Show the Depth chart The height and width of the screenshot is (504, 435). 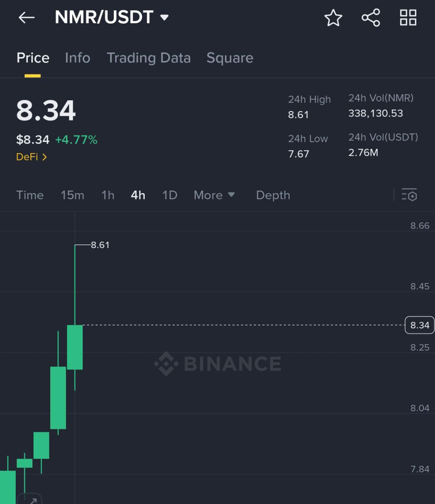point(273,195)
